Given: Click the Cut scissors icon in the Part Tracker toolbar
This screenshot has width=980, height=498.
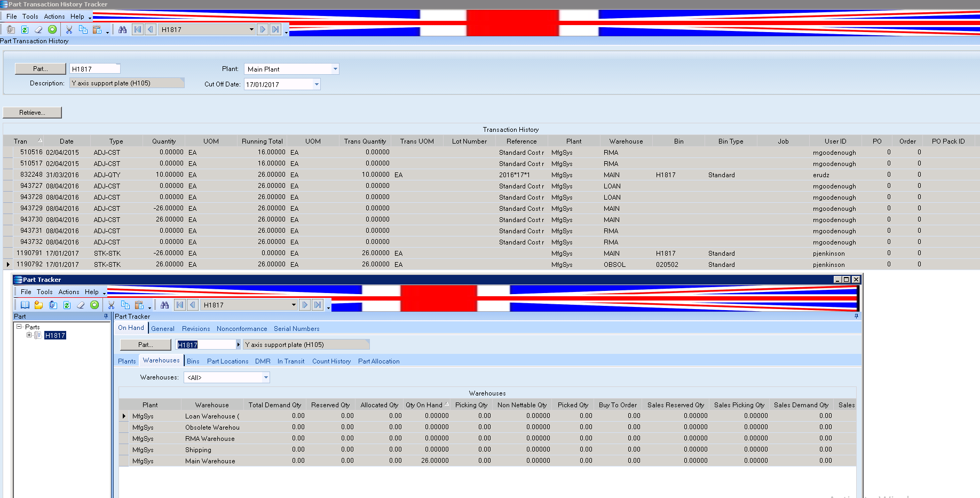Looking at the screenshot, I should [x=111, y=305].
